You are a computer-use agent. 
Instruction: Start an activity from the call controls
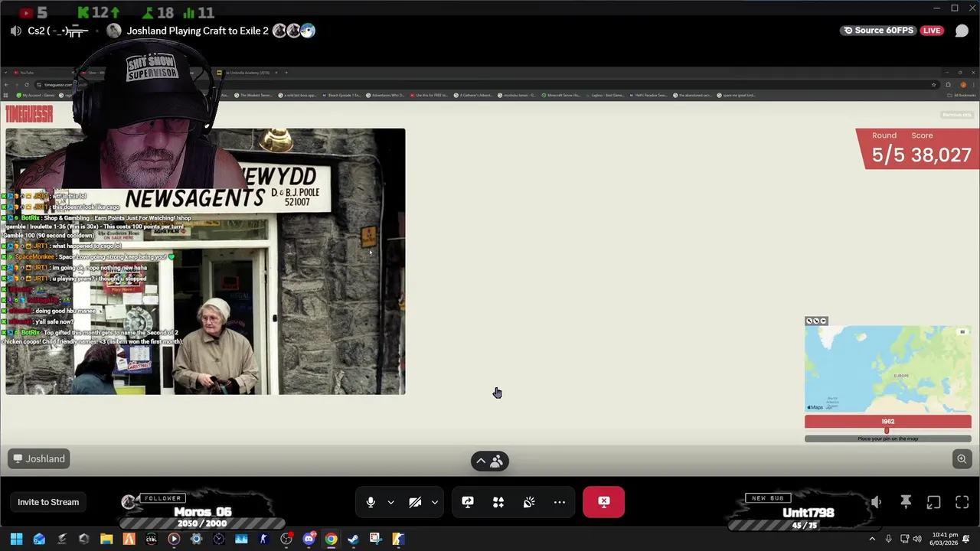498,502
